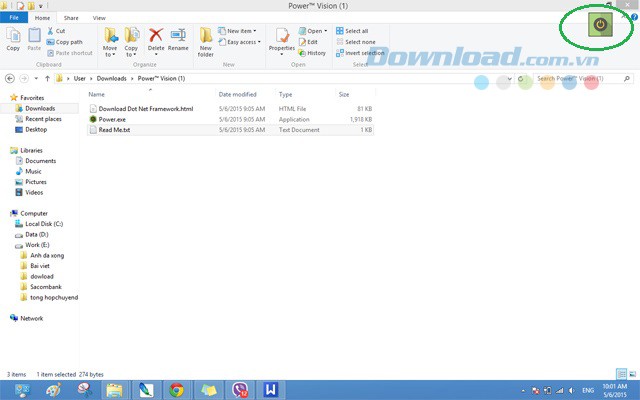640x400 pixels.
Task: Open Properties from the ribbon
Action: click(282, 38)
